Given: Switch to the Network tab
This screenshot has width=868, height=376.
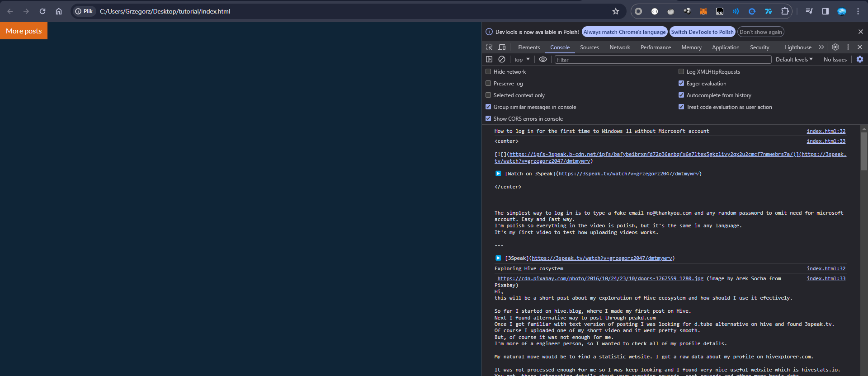Looking at the screenshot, I should coord(620,47).
